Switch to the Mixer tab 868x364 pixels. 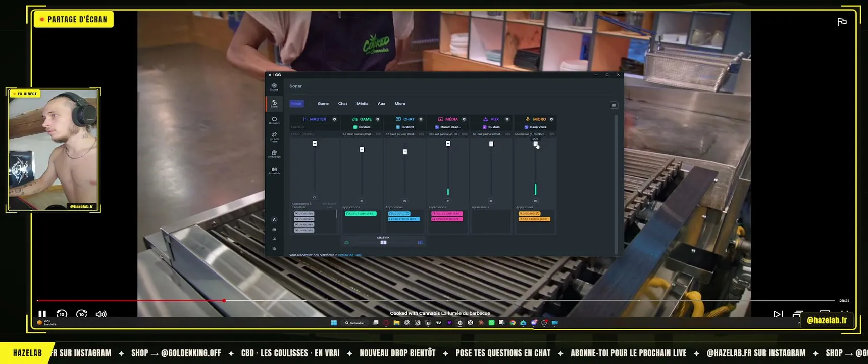296,104
